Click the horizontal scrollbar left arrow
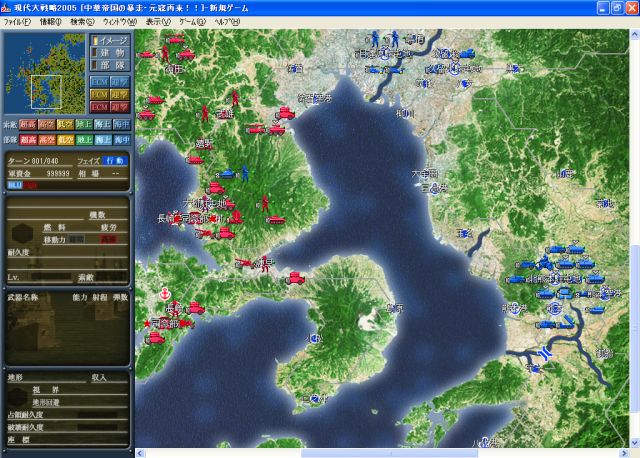This screenshot has width=640, height=458. 140,453
